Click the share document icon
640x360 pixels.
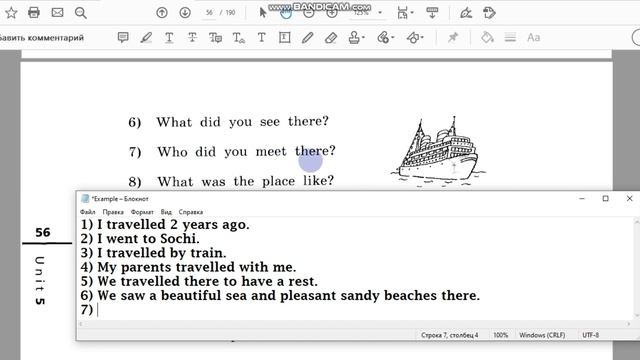[x=489, y=13]
